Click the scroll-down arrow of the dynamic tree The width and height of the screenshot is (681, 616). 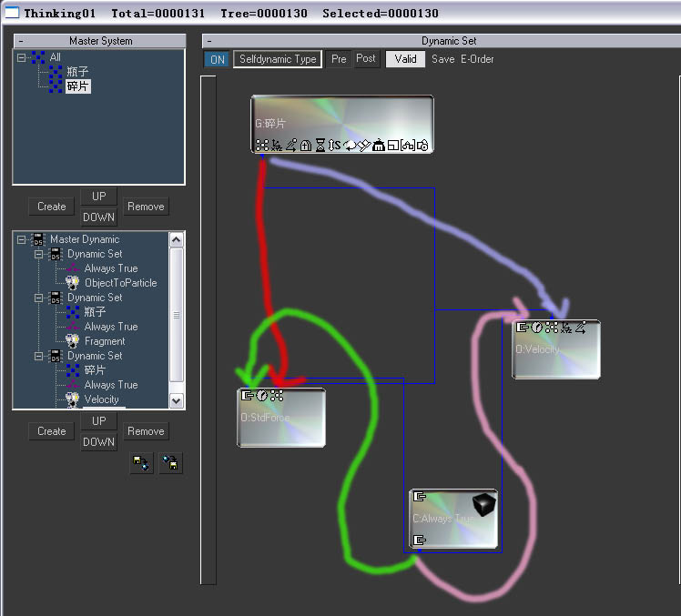[x=177, y=400]
